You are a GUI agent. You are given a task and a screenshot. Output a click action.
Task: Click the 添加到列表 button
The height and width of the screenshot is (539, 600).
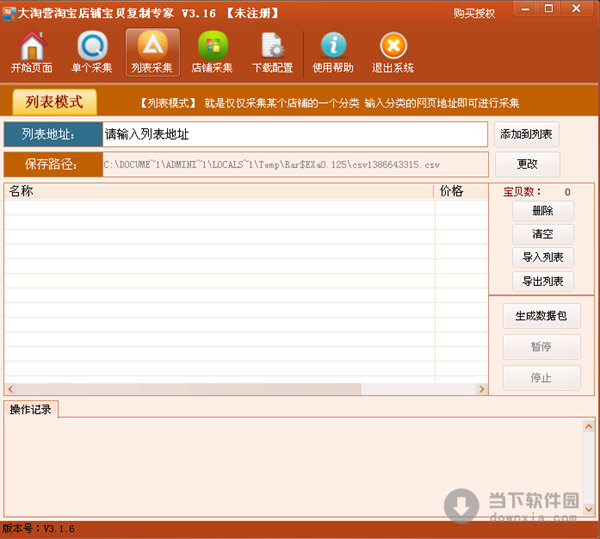pyautogui.click(x=527, y=134)
